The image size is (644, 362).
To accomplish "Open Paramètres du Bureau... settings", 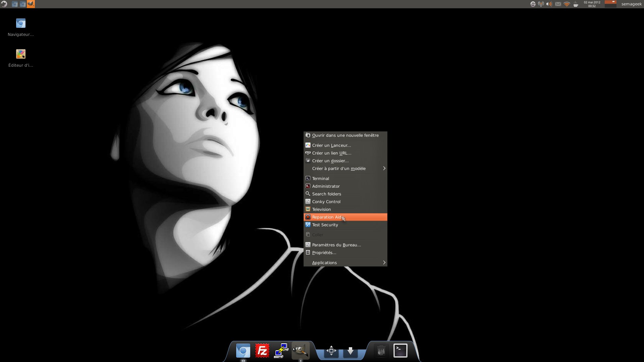I will [345, 245].
